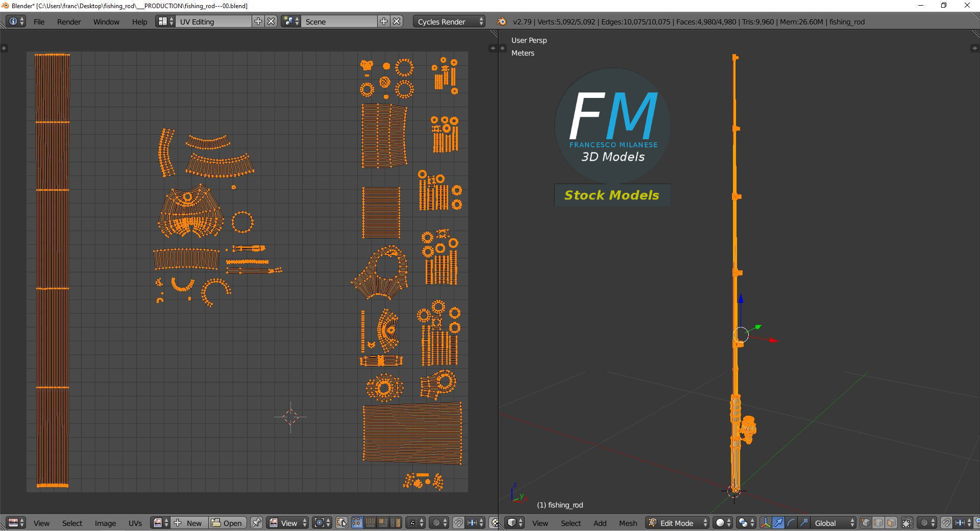980x531 pixels.
Task: Toggle limit selection to visible
Action: click(907, 523)
